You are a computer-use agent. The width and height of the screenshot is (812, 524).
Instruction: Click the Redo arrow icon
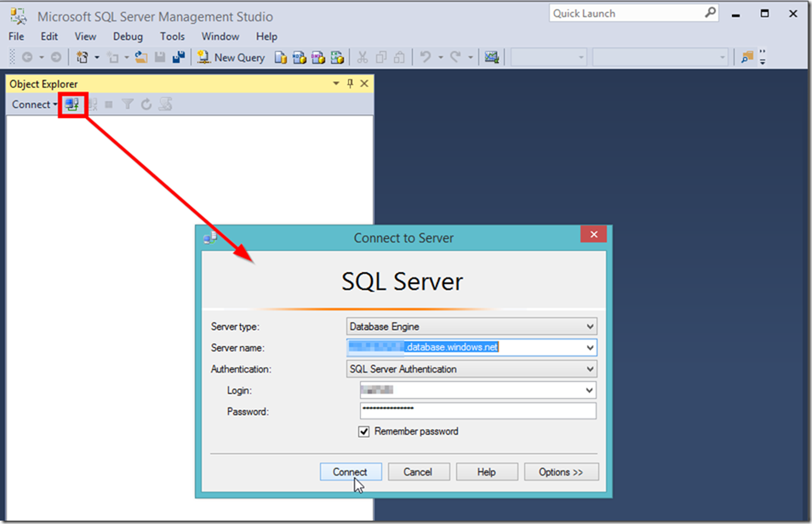tap(455, 58)
